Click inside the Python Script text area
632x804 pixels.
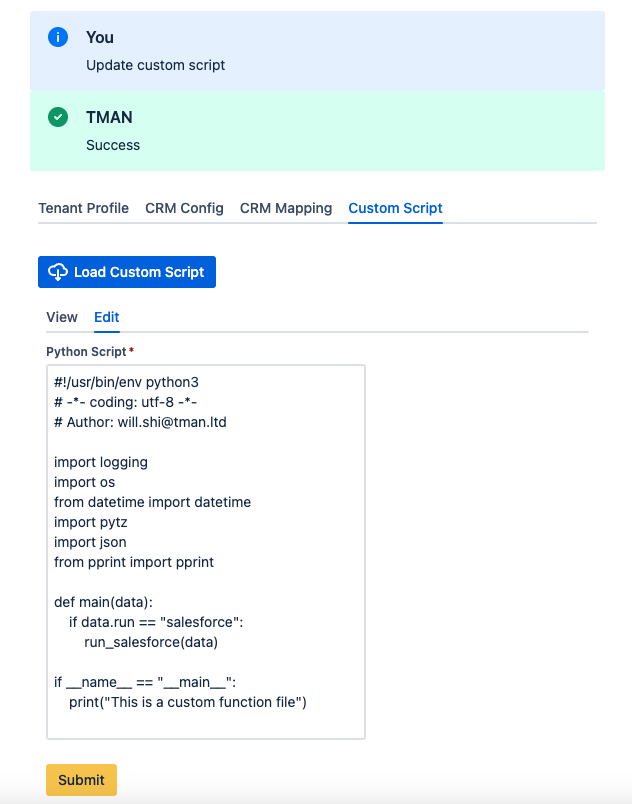[x=206, y=552]
